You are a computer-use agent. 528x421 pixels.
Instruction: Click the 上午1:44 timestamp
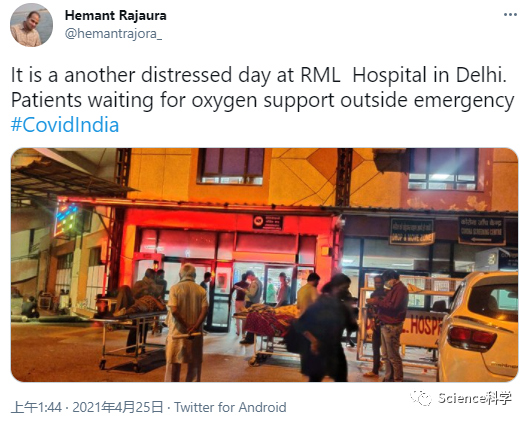(36, 407)
